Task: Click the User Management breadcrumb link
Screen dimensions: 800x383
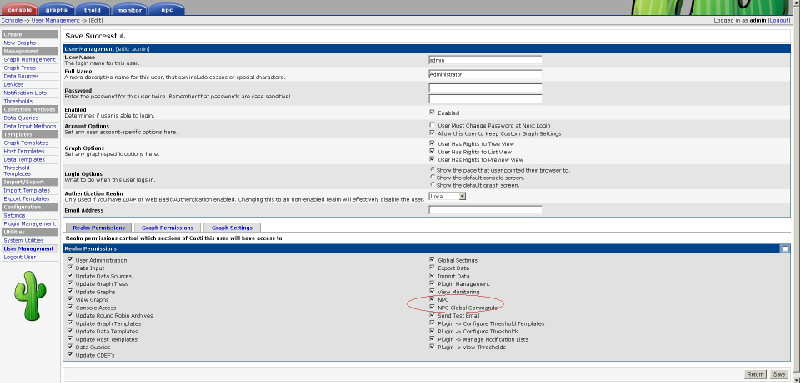Action: pos(55,20)
